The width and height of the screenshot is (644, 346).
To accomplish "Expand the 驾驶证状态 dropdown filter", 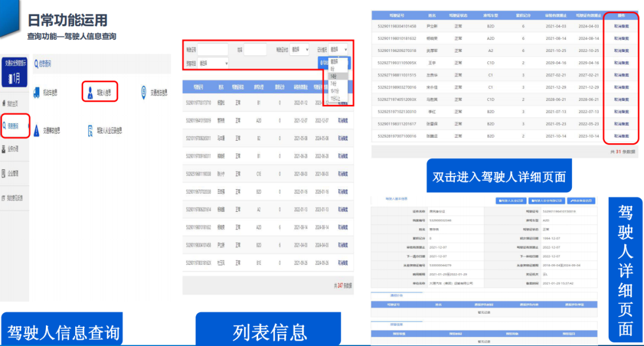I will (x=299, y=50).
